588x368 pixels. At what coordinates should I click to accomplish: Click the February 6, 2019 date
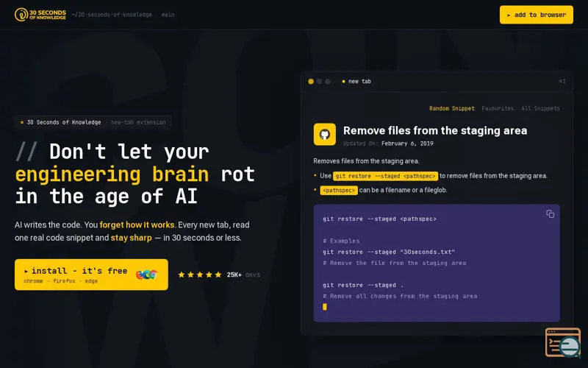pos(407,144)
